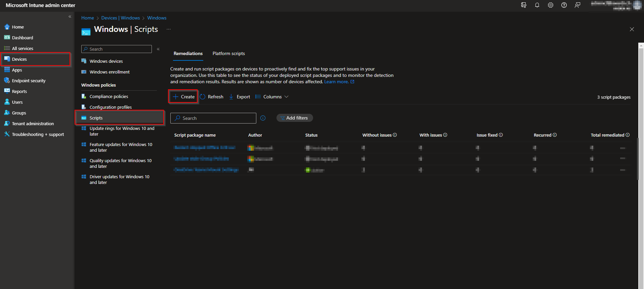Click the Windows breadcrumb link
The height and width of the screenshot is (289, 644).
[157, 18]
